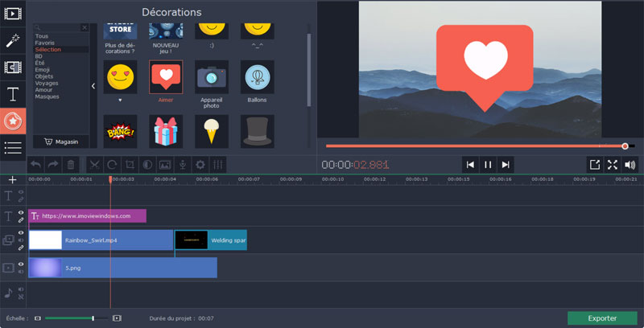This screenshot has height=328, width=644.
Task: Click in the decorations search field
Action: tap(56, 27)
